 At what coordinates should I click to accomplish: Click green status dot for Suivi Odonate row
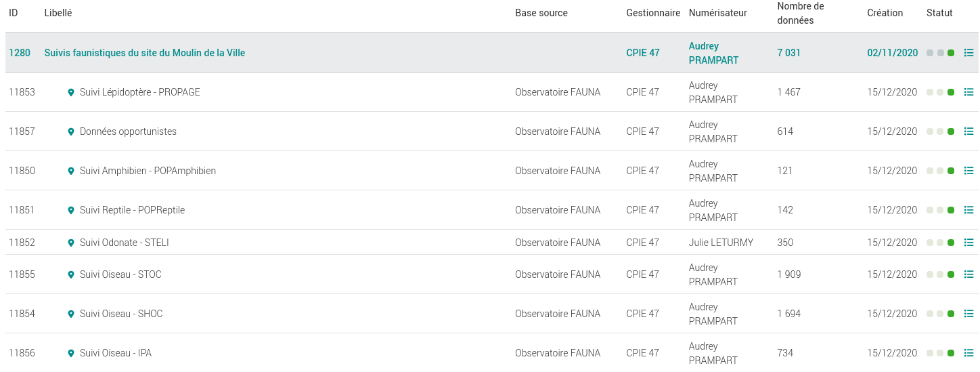tap(951, 243)
